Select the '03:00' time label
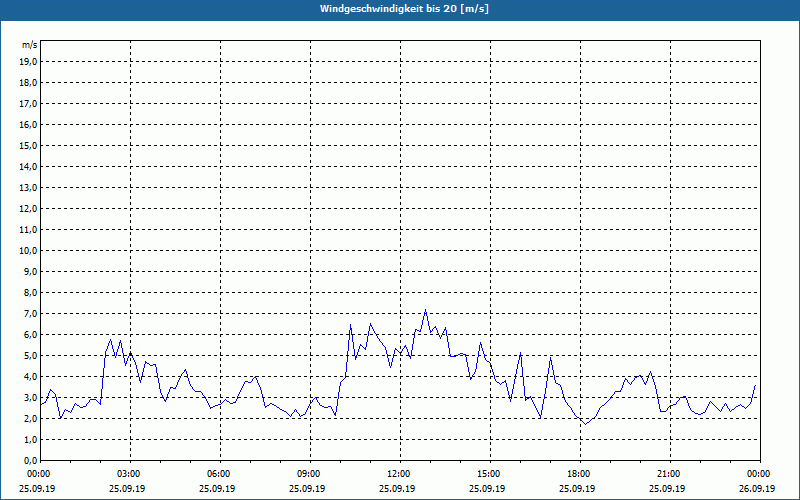The image size is (800, 500). pyautogui.click(x=129, y=474)
